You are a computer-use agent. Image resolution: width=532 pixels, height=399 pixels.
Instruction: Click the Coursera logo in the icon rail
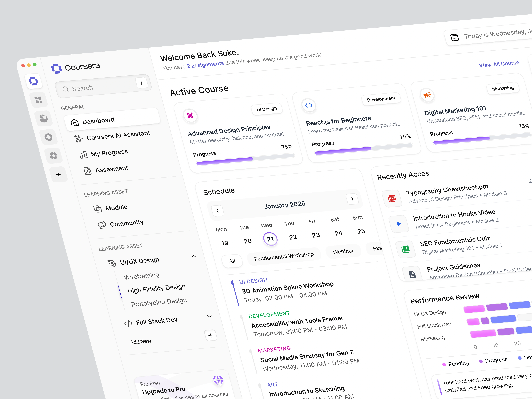pos(33,81)
